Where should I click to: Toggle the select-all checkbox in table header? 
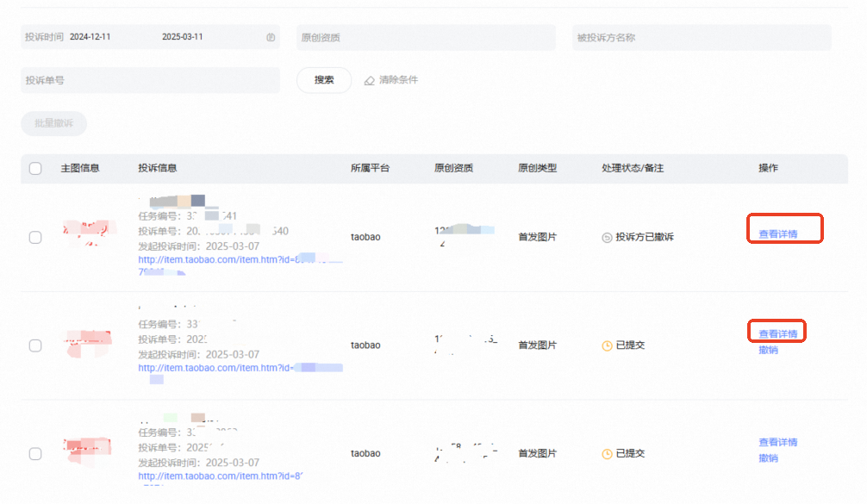coord(35,169)
